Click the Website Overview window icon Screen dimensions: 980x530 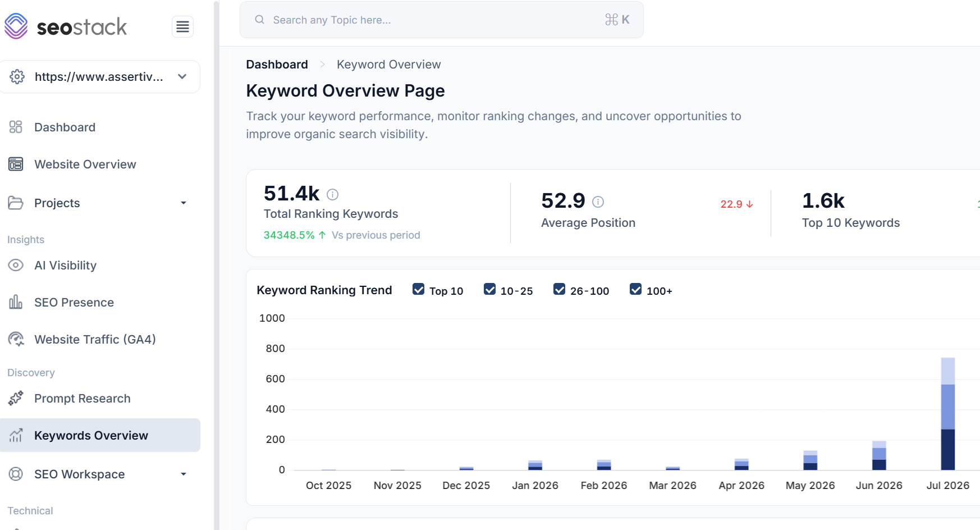(x=16, y=164)
